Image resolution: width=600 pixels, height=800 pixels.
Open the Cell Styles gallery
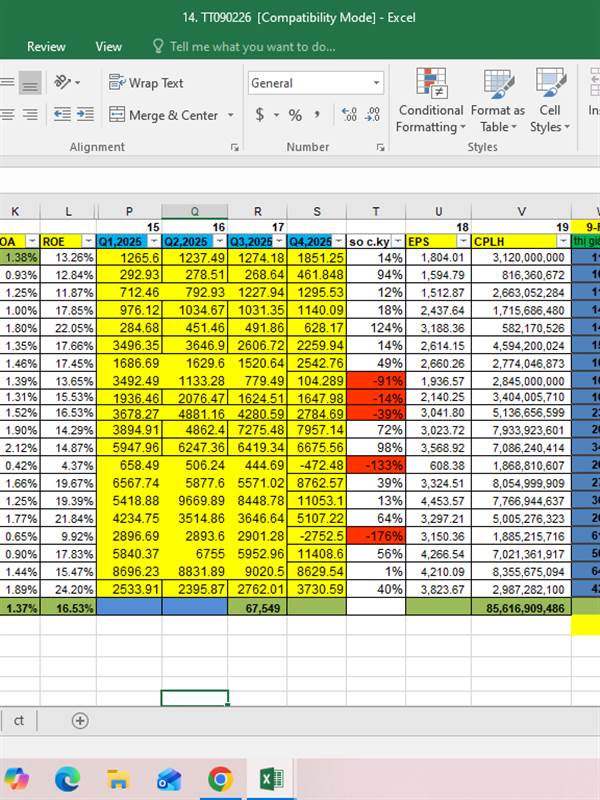pyautogui.click(x=549, y=100)
